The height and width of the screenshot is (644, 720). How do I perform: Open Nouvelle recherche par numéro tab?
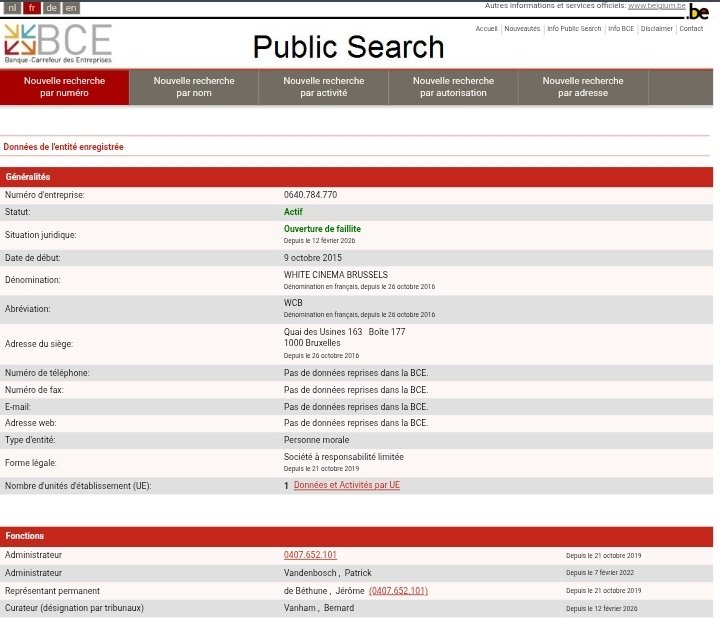point(65,87)
